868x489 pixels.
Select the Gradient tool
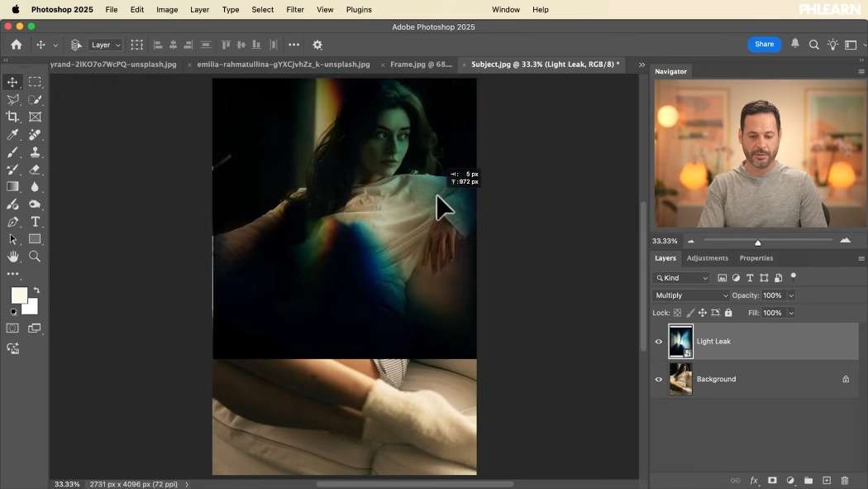coord(12,187)
